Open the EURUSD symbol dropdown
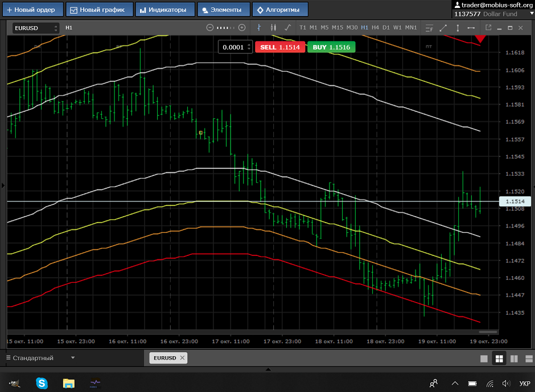Image resolution: width=535 pixels, height=392 pixels. tap(55, 28)
